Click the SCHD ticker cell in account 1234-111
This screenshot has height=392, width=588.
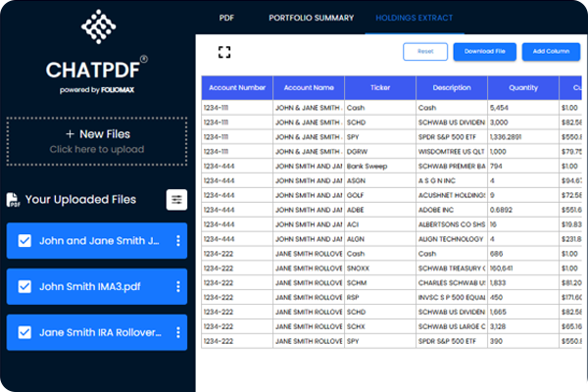point(380,122)
